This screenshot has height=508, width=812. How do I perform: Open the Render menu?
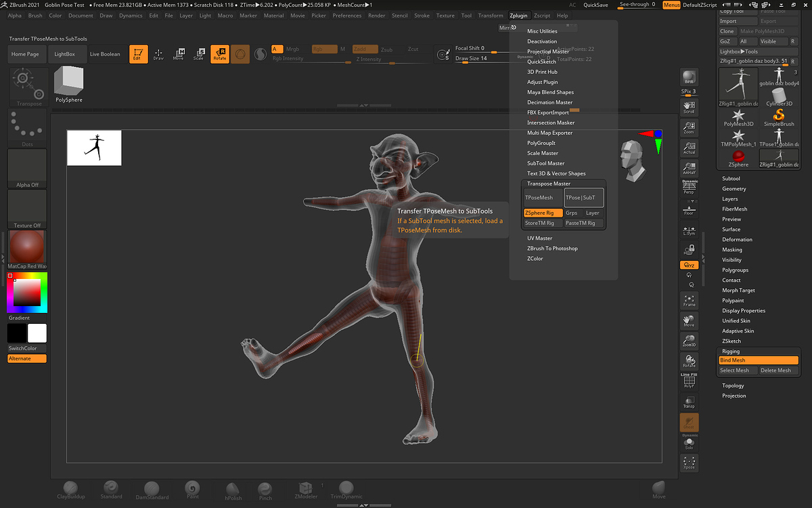click(x=376, y=16)
